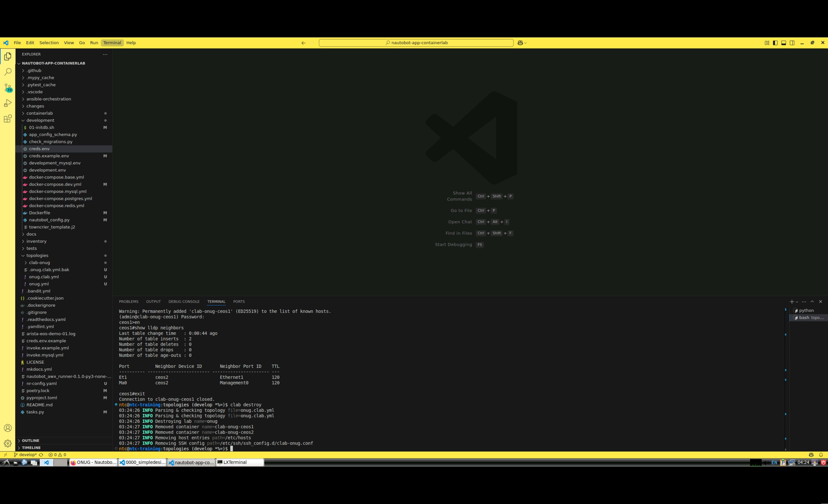Viewport: 828px width, 504px height.
Task: Toggle the bottom panel layout button
Action: coord(783,43)
